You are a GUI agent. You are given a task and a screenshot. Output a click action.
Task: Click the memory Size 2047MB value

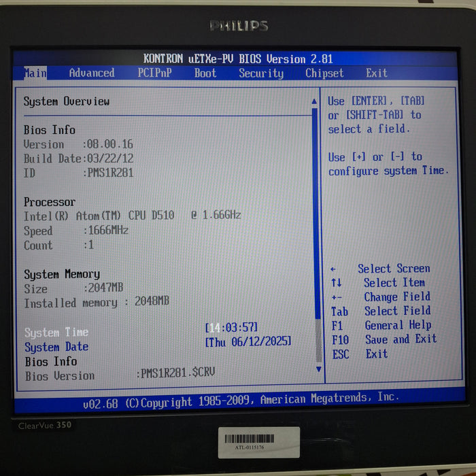(x=105, y=288)
